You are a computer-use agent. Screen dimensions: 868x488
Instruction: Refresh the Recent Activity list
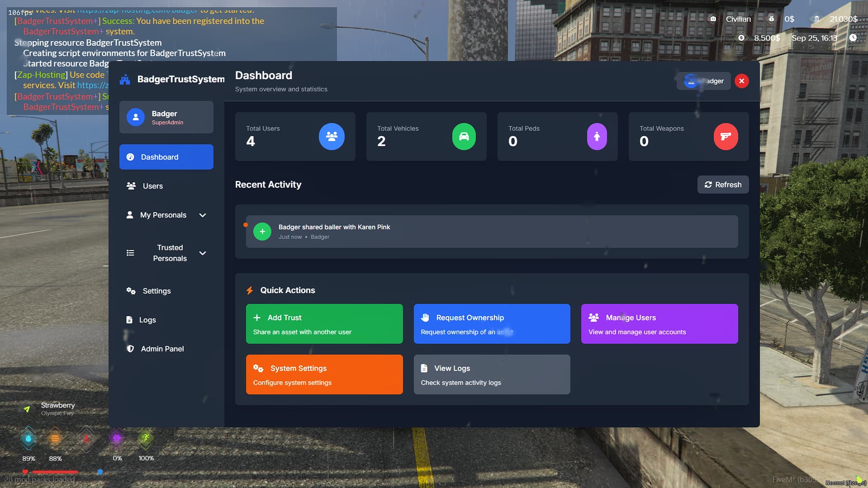point(723,185)
